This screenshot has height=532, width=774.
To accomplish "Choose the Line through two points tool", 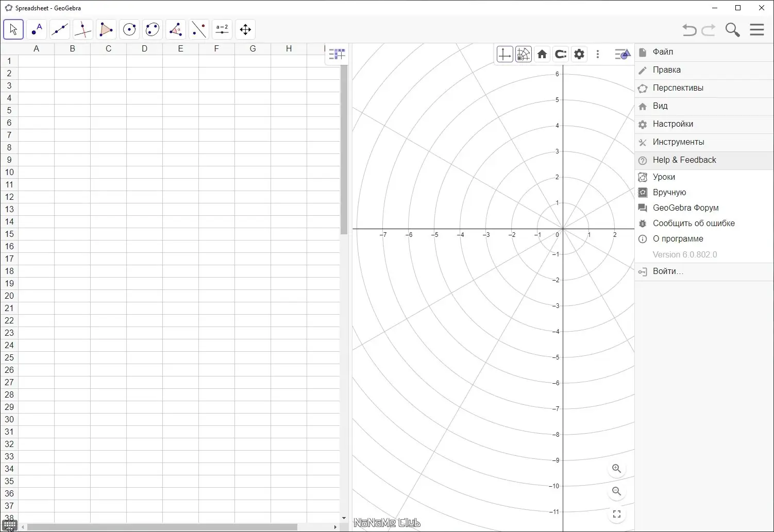I will tap(60, 29).
